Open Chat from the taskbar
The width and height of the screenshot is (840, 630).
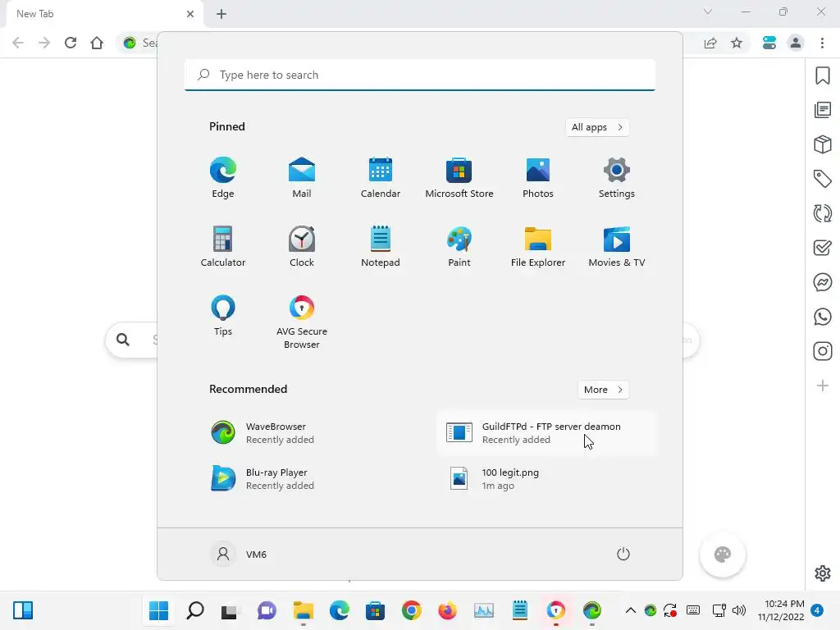[x=267, y=610]
